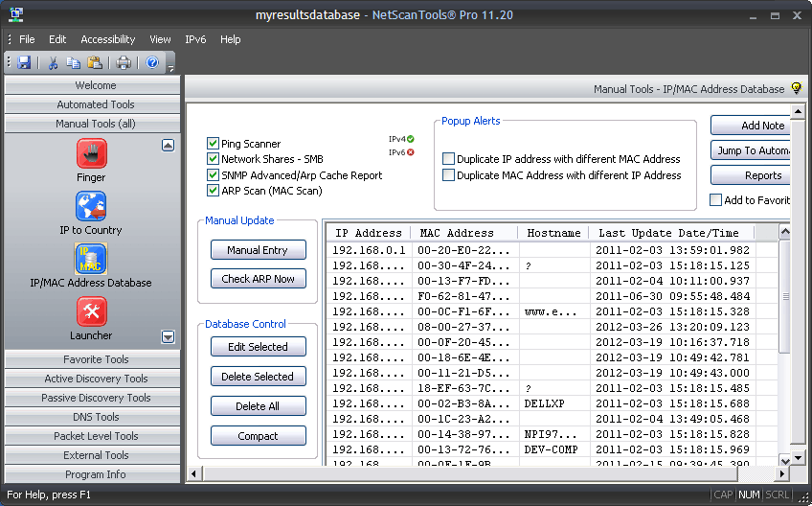Image resolution: width=812 pixels, height=506 pixels.
Task: Click the Compact database button
Action: 258,436
